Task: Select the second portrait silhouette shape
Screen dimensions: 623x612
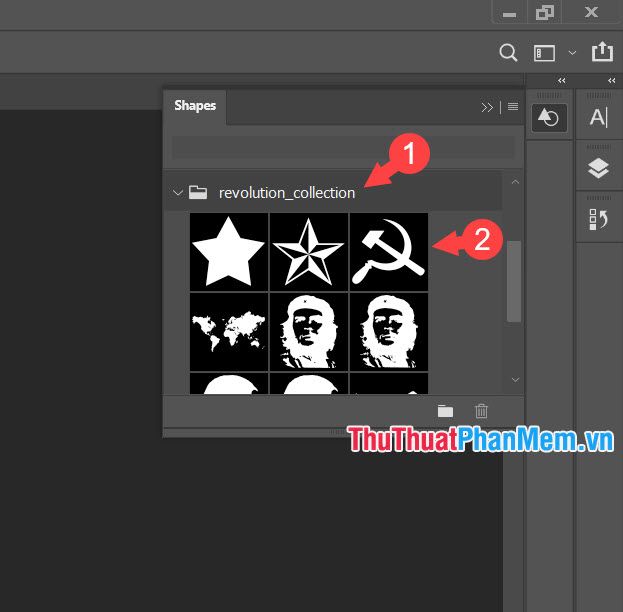Action: click(x=389, y=332)
